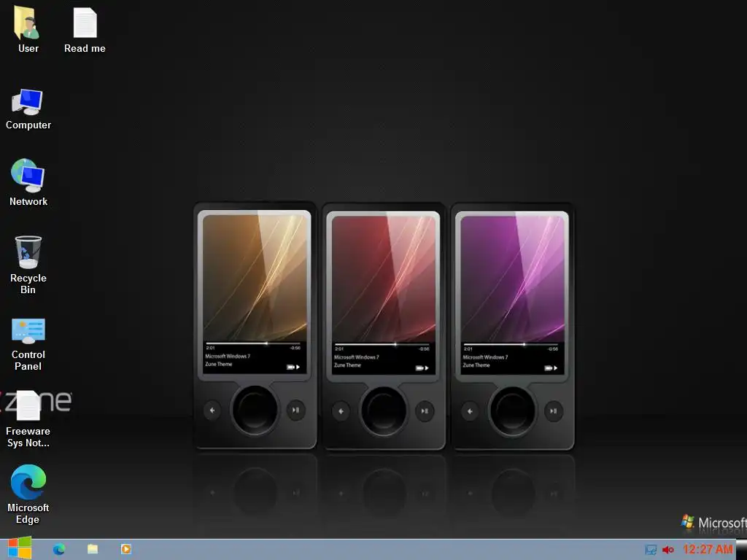The height and width of the screenshot is (560, 747).
Task: Click the muted volume tray icon
Action: [x=668, y=550]
